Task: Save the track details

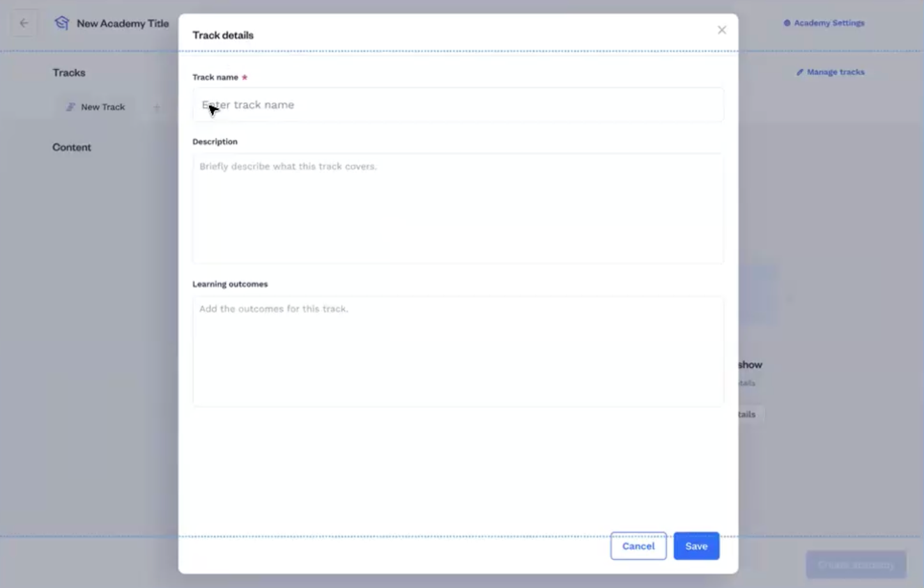Action: (x=696, y=546)
